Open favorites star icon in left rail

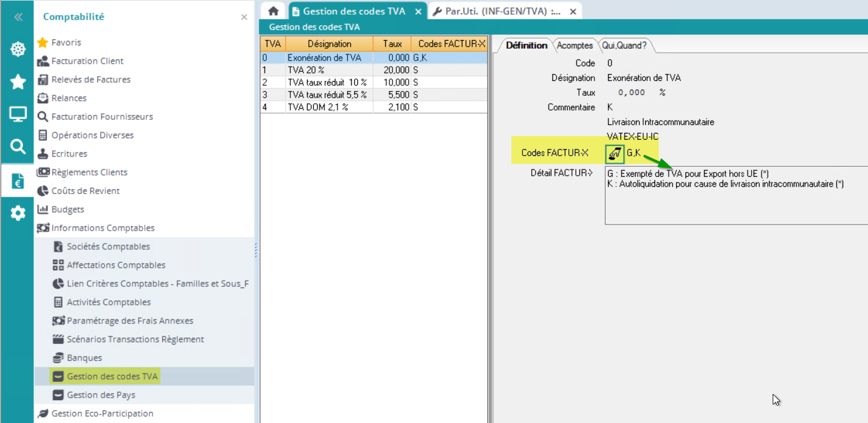pyautogui.click(x=17, y=82)
